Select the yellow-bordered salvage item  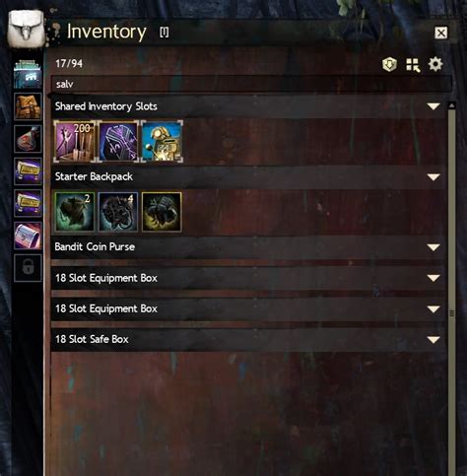pyautogui.click(x=162, y=212)
